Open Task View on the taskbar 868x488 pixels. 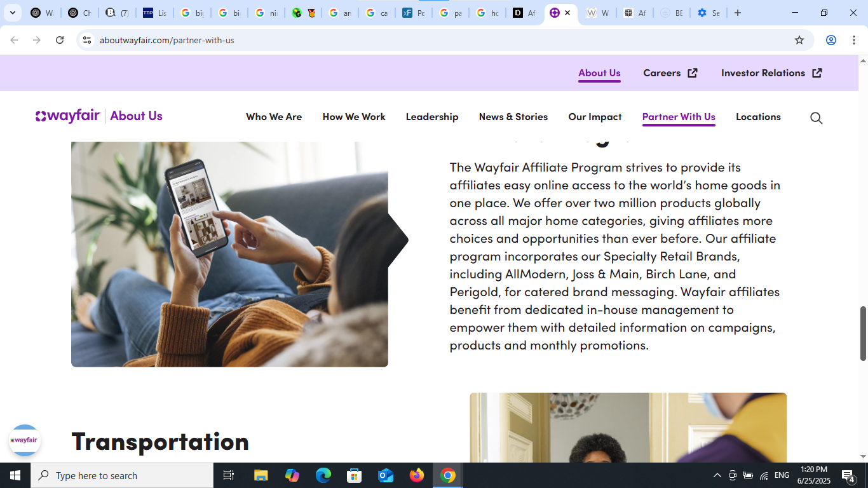(229, 475)
